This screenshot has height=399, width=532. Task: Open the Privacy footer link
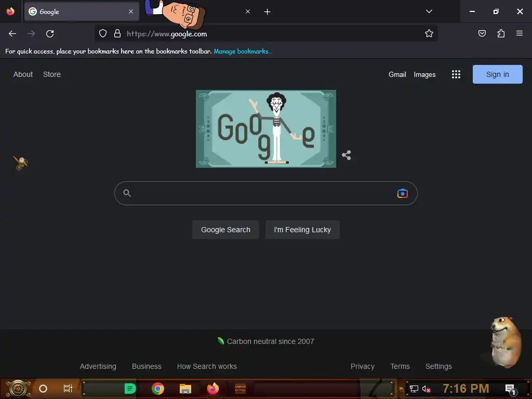[x=362, y=366]
